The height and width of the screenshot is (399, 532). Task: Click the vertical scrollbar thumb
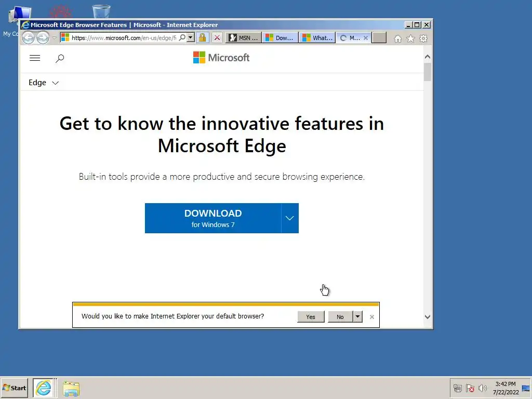pyautogui.click(x=428, y=72)
